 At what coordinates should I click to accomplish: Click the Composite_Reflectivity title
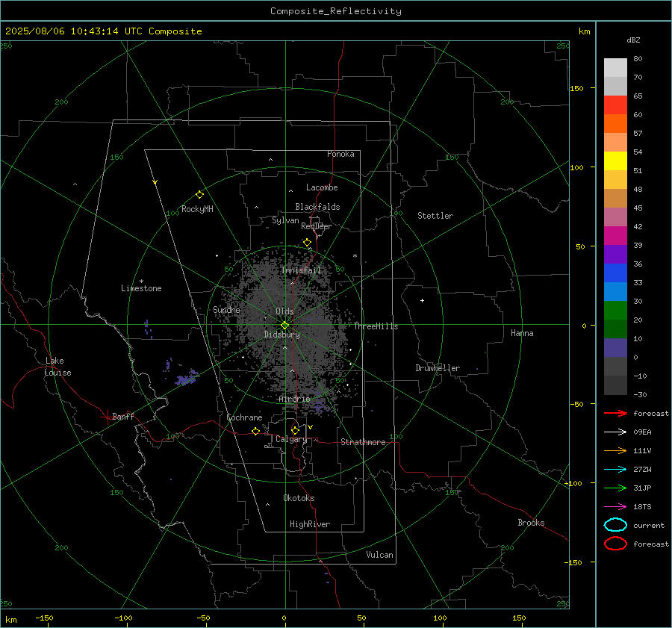335,10
